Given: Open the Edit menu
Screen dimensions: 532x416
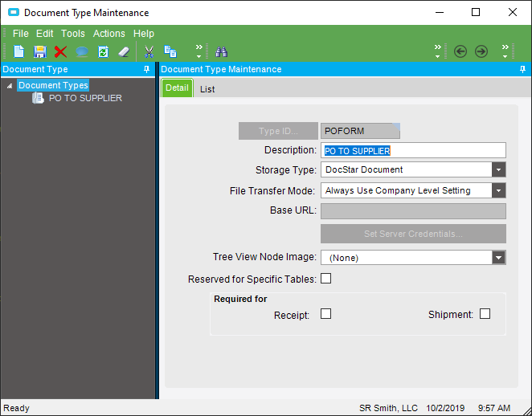Looking at the screenshot, I should [45, 34].
